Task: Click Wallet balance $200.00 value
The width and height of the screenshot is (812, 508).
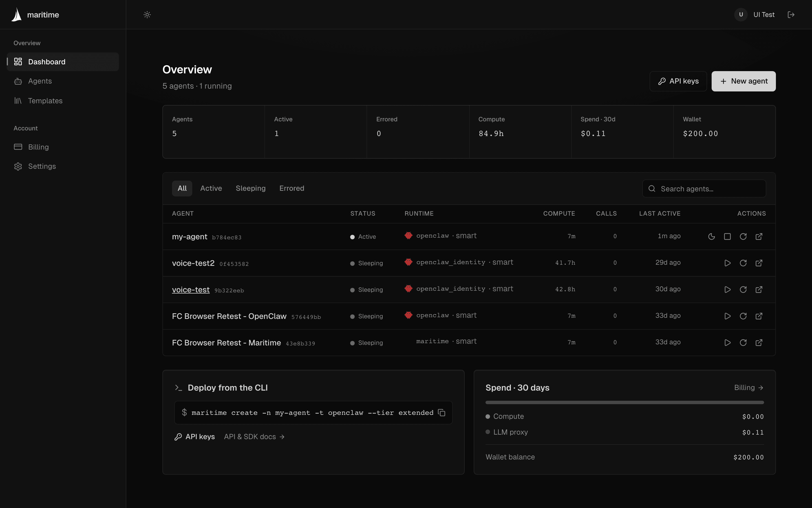Action: coord(749,457)
